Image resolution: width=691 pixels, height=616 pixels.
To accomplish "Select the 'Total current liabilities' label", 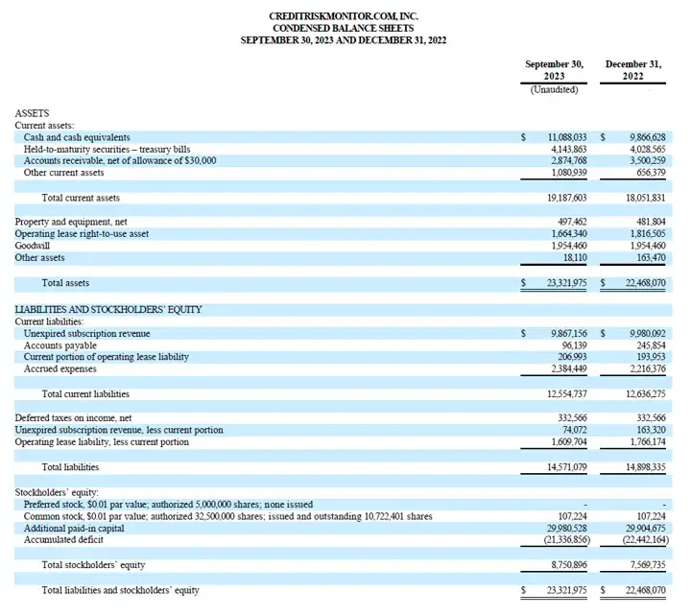I will pyautogui.click(x=85, y=394).
